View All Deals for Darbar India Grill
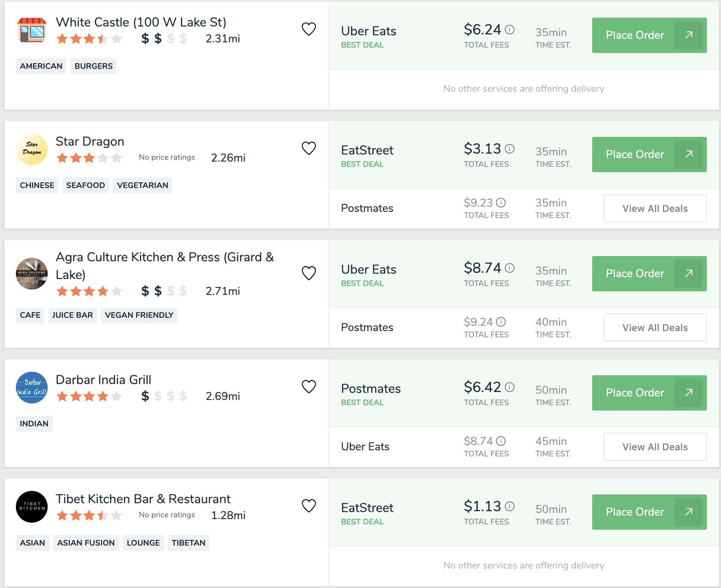721x588 pixels. click(655, 447)
